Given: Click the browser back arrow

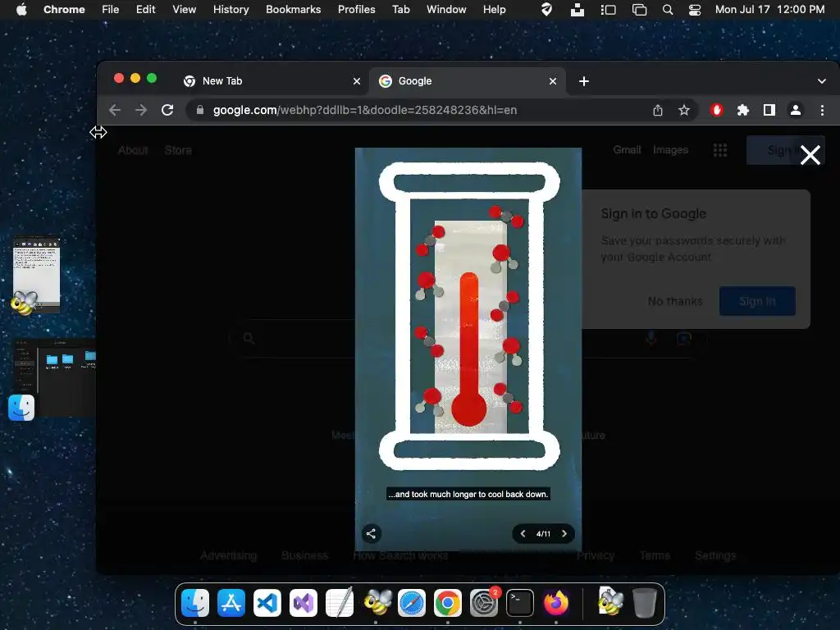Looking at the screenshot, I should (115, 110).
